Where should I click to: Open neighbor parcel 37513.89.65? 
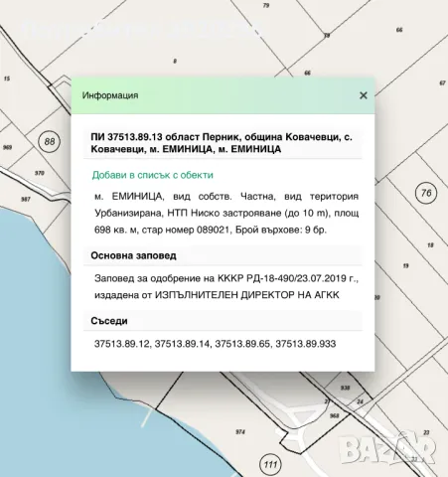(x=242, y=344)
